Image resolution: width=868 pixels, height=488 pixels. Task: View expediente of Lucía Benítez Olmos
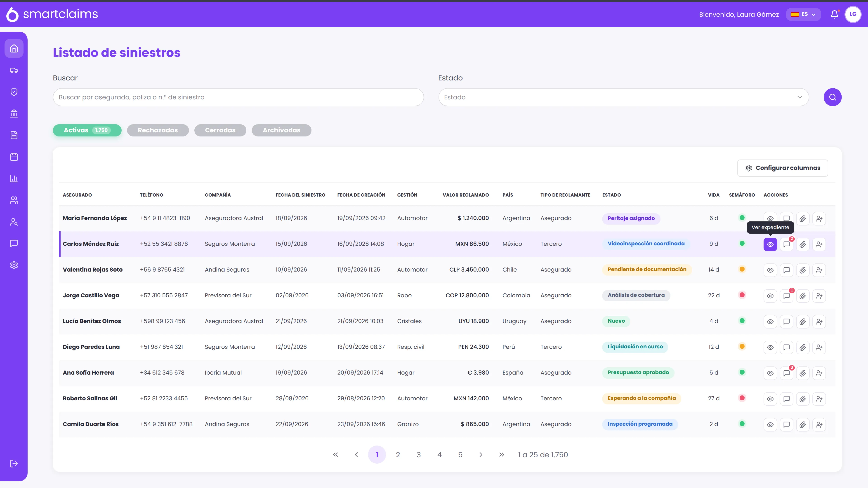770,322
